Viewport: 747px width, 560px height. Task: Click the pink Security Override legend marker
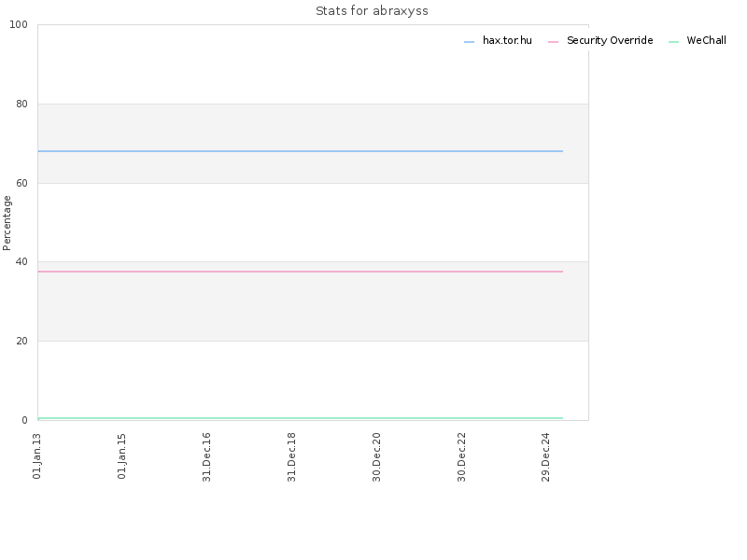(553, 42)
